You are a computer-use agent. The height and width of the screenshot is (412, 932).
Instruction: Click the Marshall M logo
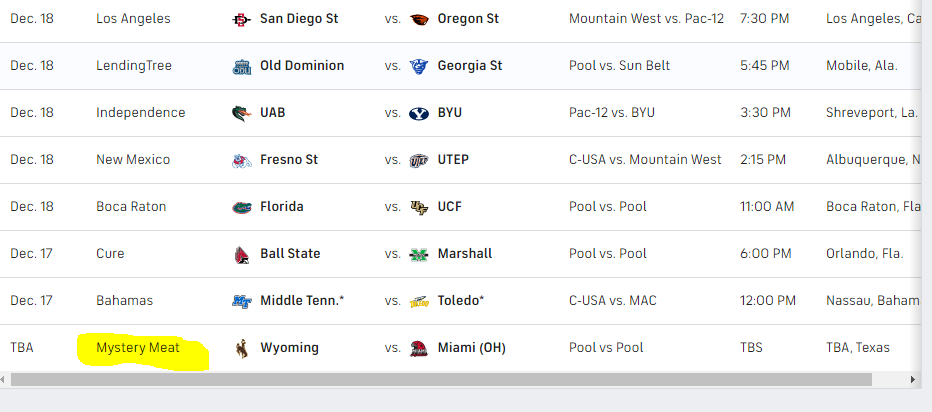(x=419, y=254)
